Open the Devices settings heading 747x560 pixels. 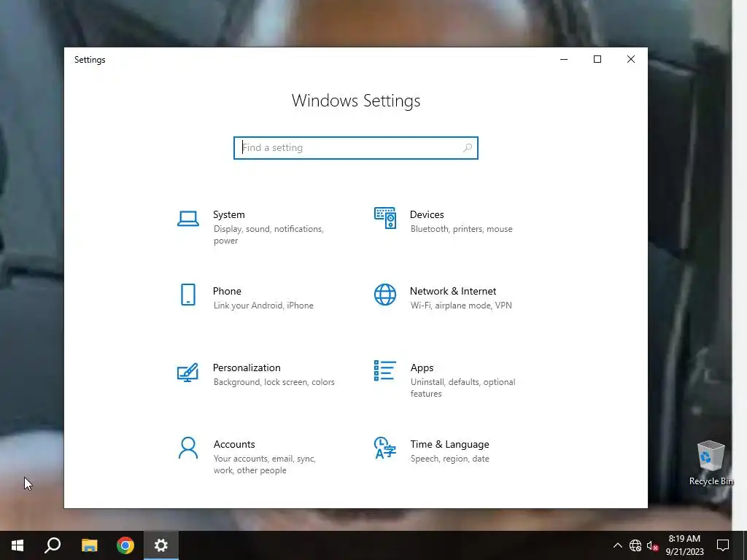click(x=427, y=215)
